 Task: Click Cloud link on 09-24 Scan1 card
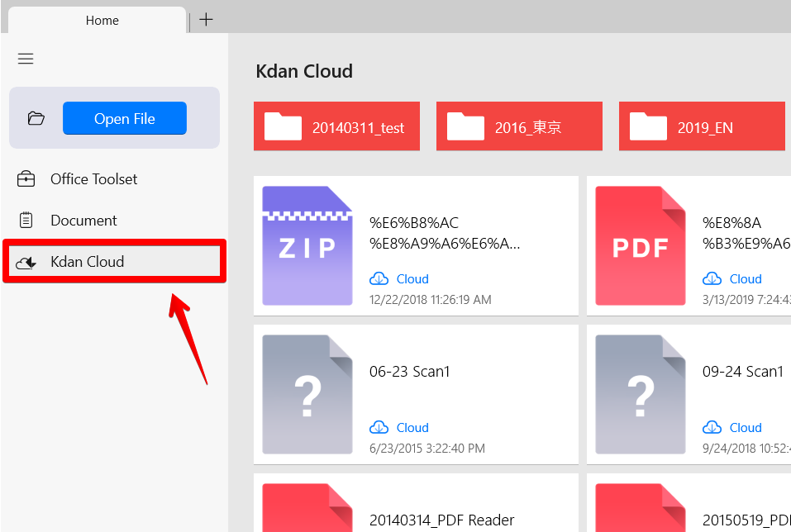pyautogui.click(x=746, y=428)
